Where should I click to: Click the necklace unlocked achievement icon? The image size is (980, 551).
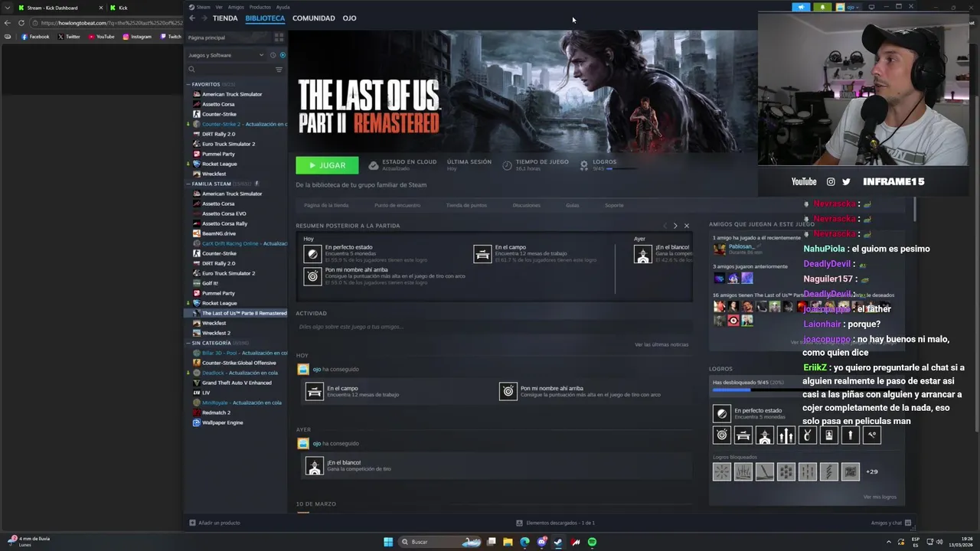tap(807, 435)
